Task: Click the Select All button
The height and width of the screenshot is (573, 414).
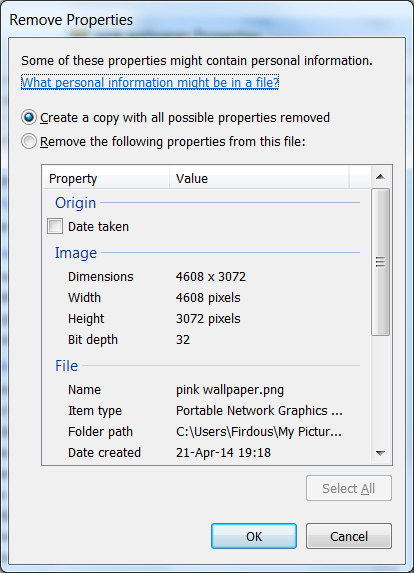Action: pos(349,488)
